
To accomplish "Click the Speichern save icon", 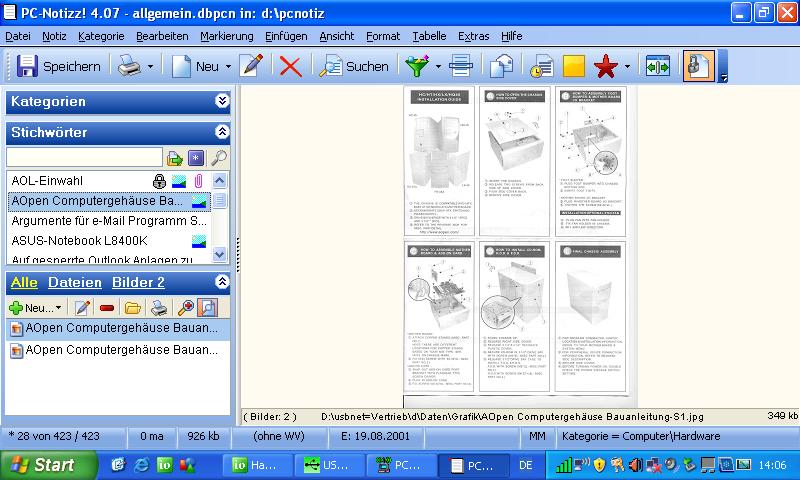I will click(27, 67).
